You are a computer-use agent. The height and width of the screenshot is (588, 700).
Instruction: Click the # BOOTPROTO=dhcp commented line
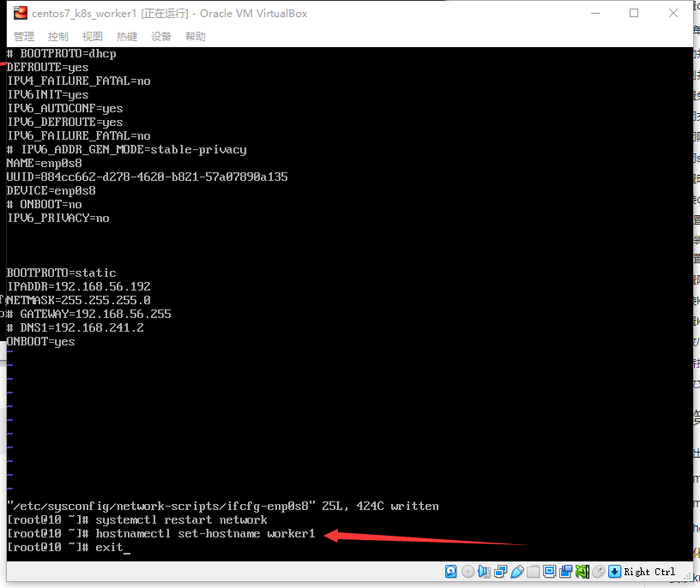click(62, 53)
